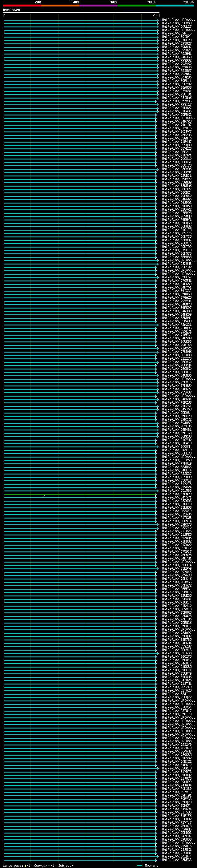Select hit label UniRef100_Q12680

[x=176, y=514]
